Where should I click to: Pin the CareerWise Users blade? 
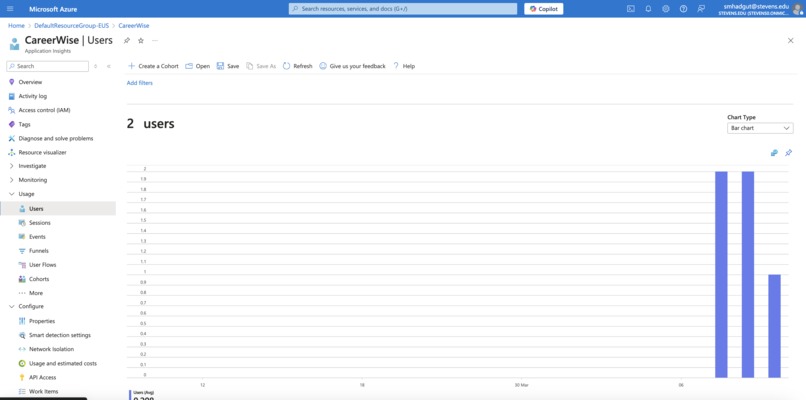coord(126,40)
